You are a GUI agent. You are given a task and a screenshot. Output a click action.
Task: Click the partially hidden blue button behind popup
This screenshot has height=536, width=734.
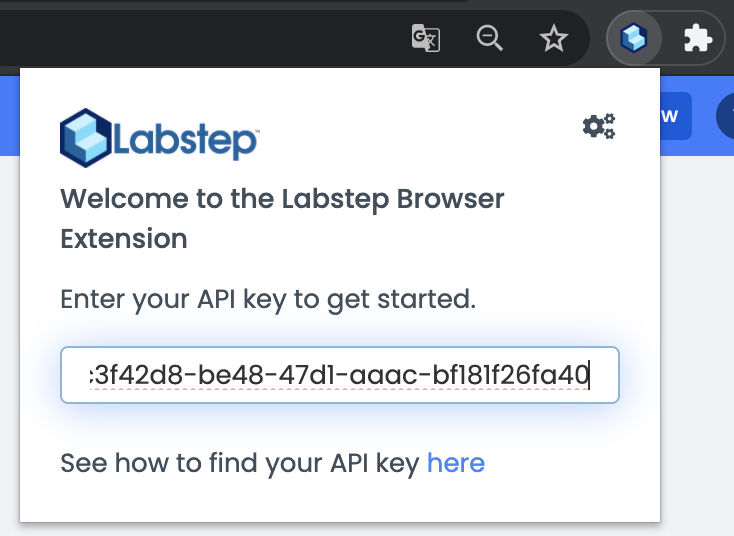pos(675,115)
